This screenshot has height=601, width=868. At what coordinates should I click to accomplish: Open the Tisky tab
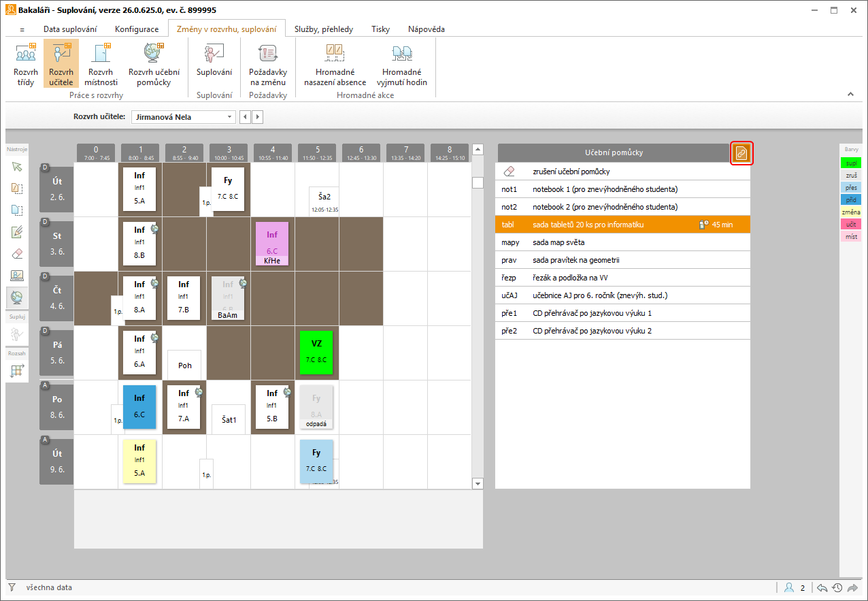pos(381,29)
